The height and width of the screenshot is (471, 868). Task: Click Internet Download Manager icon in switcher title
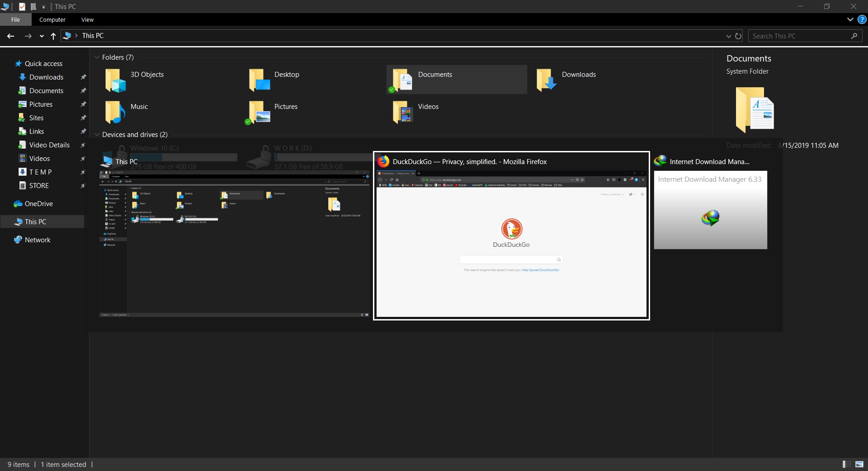[x=660, y=161]
